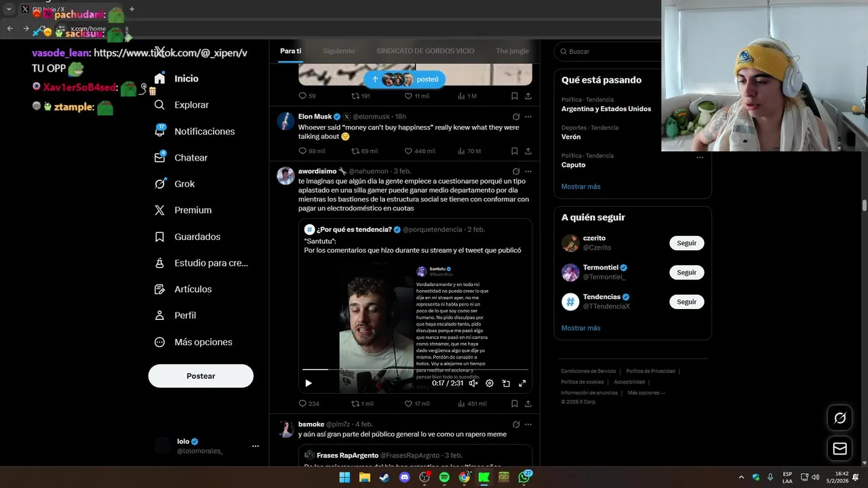Open floating messages envelope button
This screenshot has height=488, width=868.
[840, 449]
